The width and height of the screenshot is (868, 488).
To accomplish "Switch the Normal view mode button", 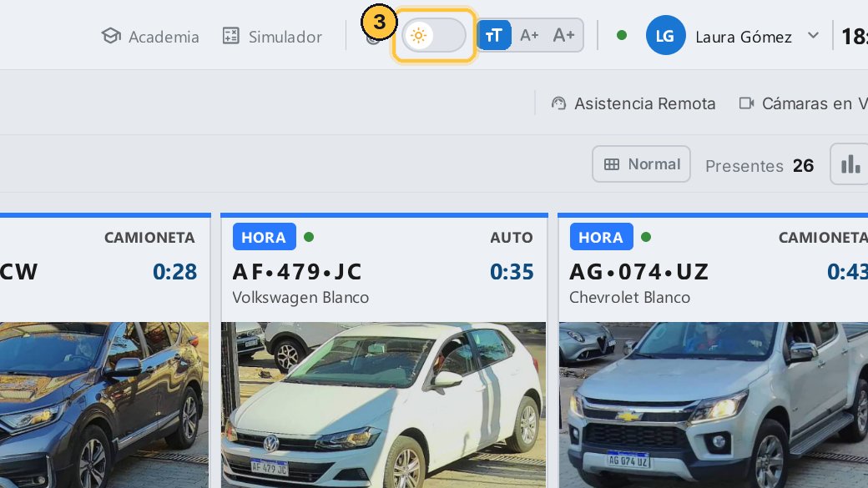I will point(641,164).
